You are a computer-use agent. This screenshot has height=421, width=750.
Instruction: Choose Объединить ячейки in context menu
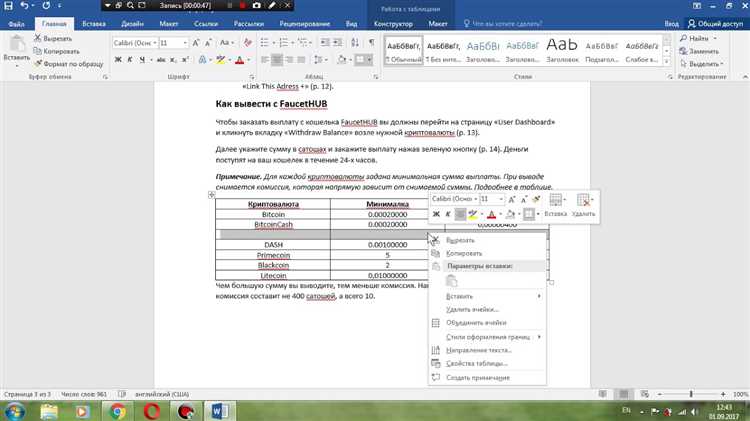click(487, 323)
